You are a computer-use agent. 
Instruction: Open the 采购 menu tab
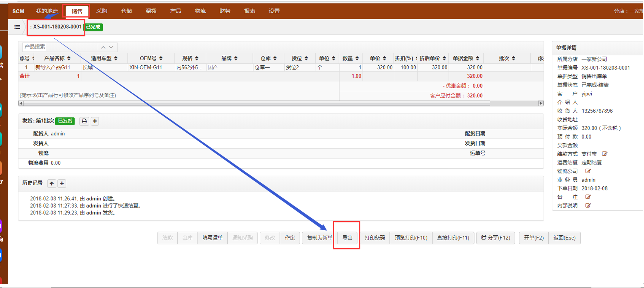click(101, 11)
